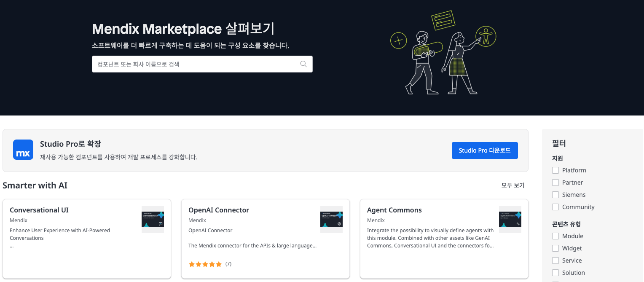Open the Conversational UI thumbnail image

153,220
